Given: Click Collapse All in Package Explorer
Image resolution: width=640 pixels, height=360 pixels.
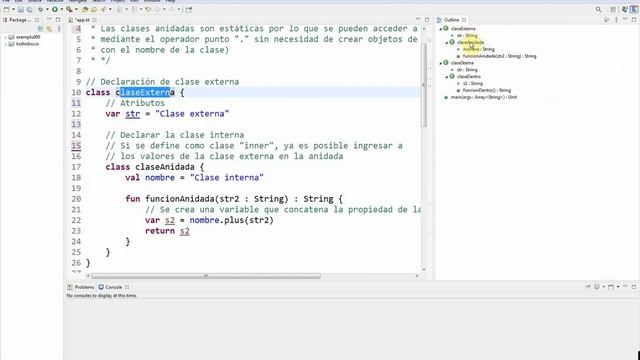Looking at the screenshot, I should click(40, 29).
